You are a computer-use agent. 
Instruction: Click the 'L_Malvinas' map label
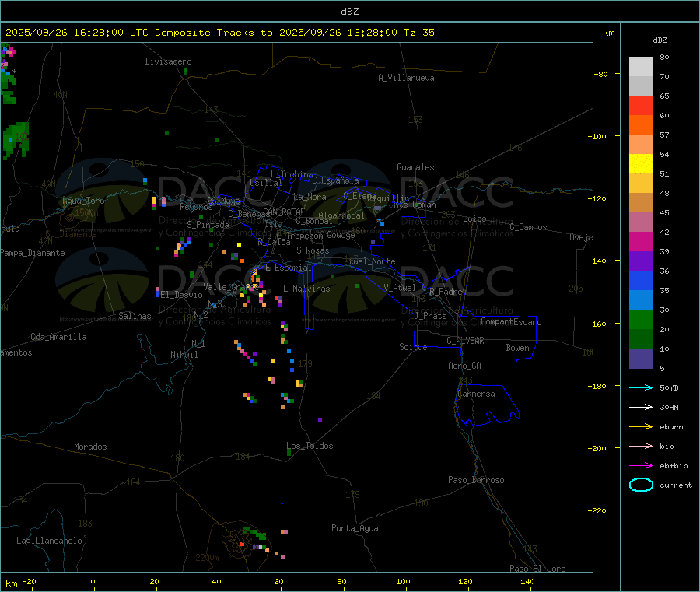tap(306, 289)
